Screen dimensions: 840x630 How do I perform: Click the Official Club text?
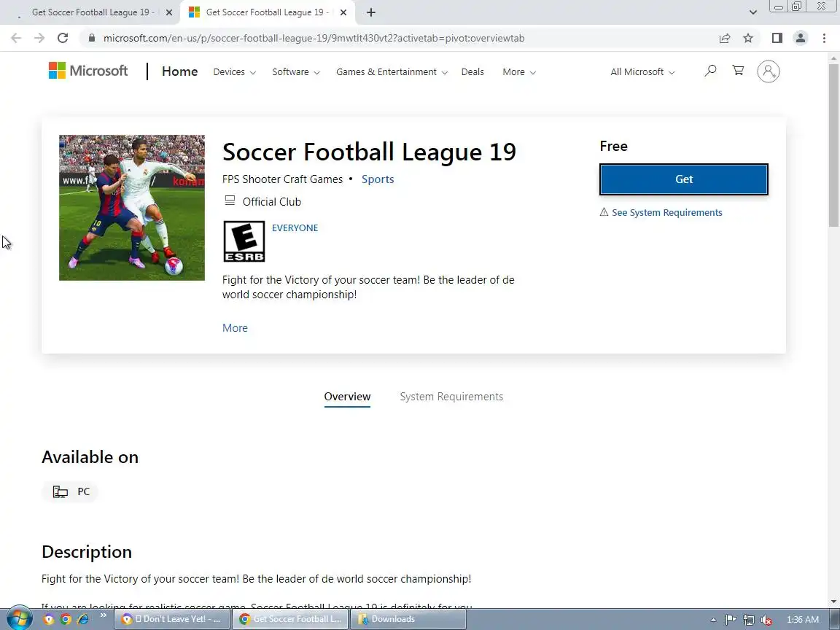click(271, 202)
